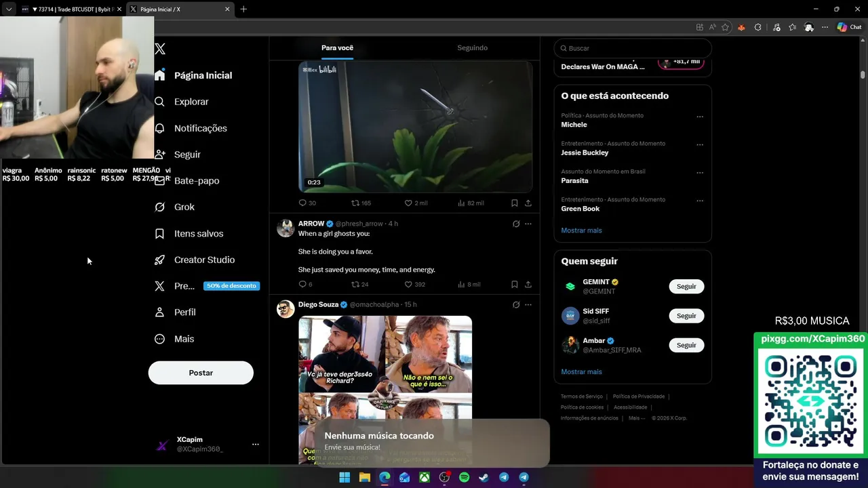Share ARROW's post using share icon
868x488 pixels.
(528, 285)
